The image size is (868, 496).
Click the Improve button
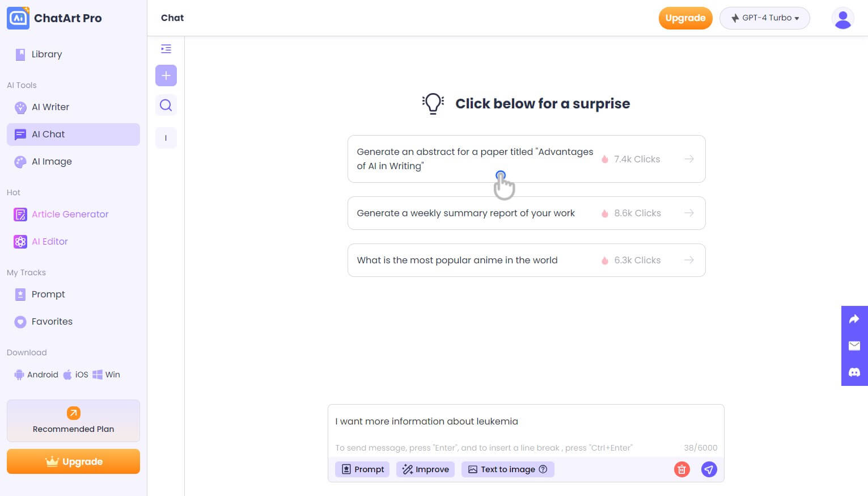(425, 469)
